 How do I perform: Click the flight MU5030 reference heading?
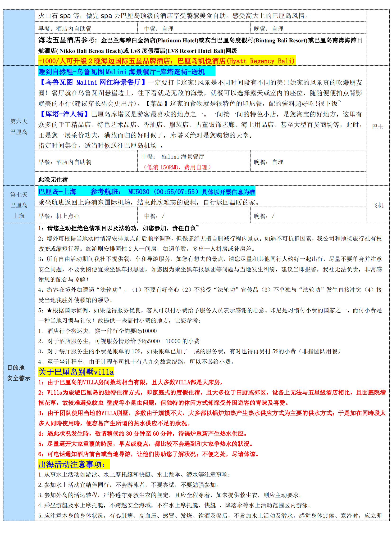(146, 192)
